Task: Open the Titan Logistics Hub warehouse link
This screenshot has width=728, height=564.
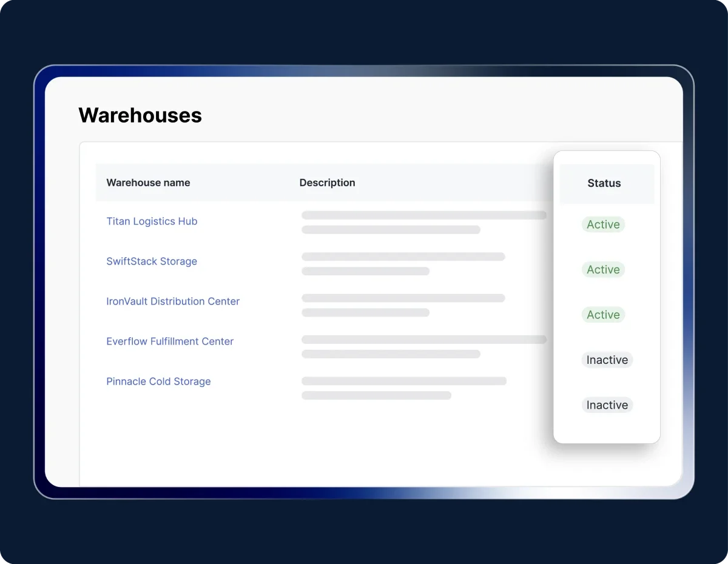Action: 152,221
